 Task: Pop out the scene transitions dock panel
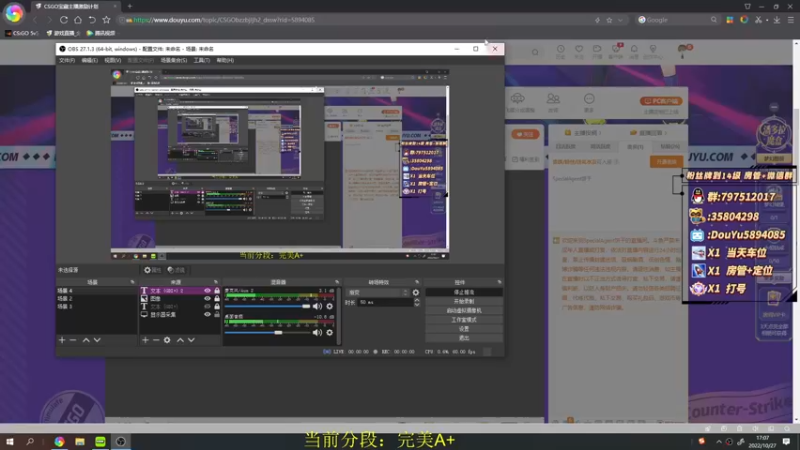(x=417, y=282)
